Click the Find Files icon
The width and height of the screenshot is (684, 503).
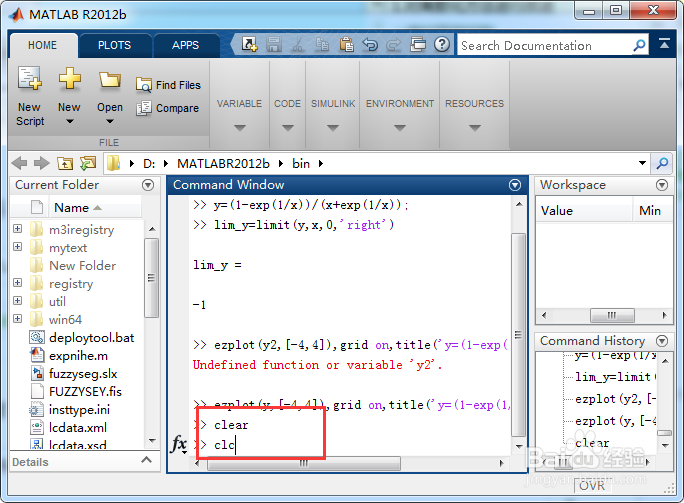click(144, 85)
